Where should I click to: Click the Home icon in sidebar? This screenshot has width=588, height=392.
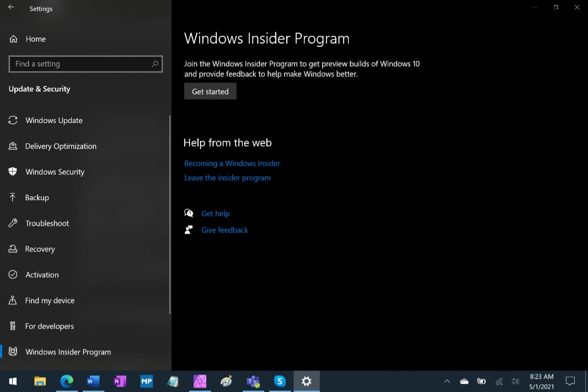[x=13, y=39]
